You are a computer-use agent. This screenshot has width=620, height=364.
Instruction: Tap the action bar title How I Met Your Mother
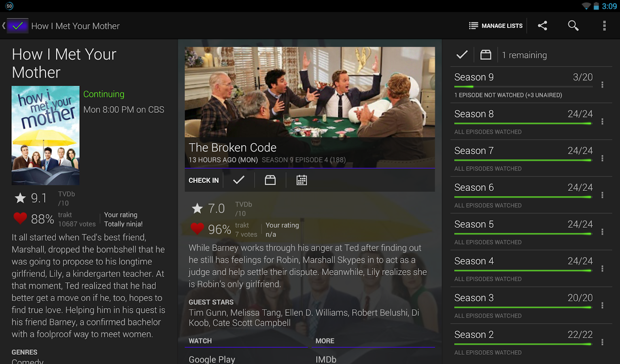tap(76, 26)
